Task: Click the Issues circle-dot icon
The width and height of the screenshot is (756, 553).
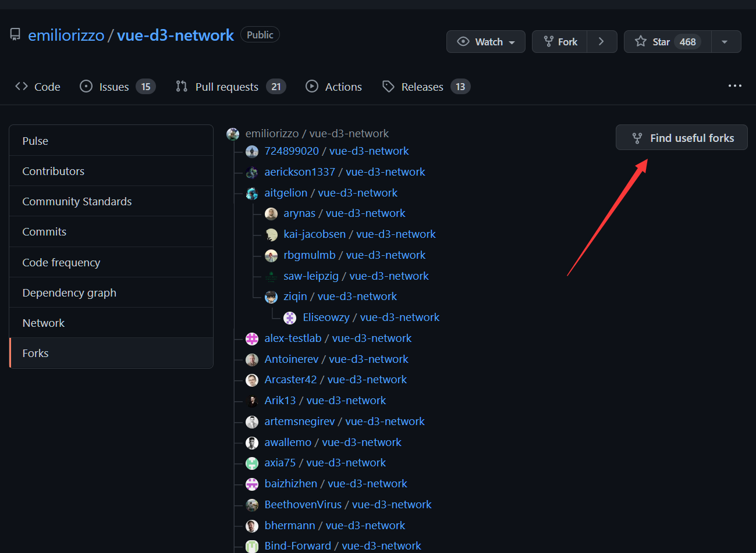Action: (x=86, y=86)
